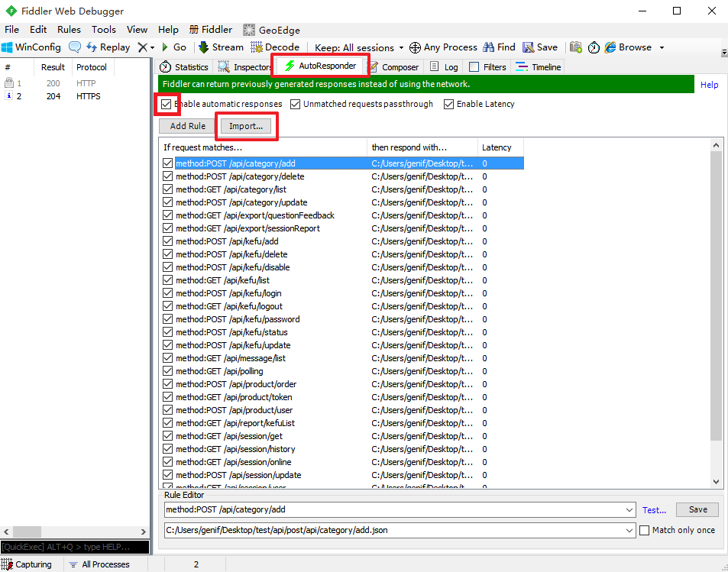Image resolution: width=728 pixels, height=572 pixels.
Task: Click Save button in Rule Editor
Action: (697, 509)
